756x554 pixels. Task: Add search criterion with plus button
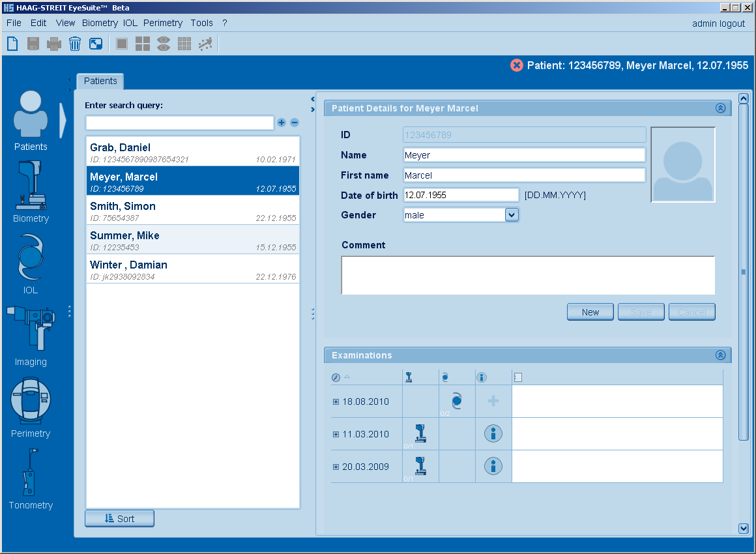click(x=282, y=123)
